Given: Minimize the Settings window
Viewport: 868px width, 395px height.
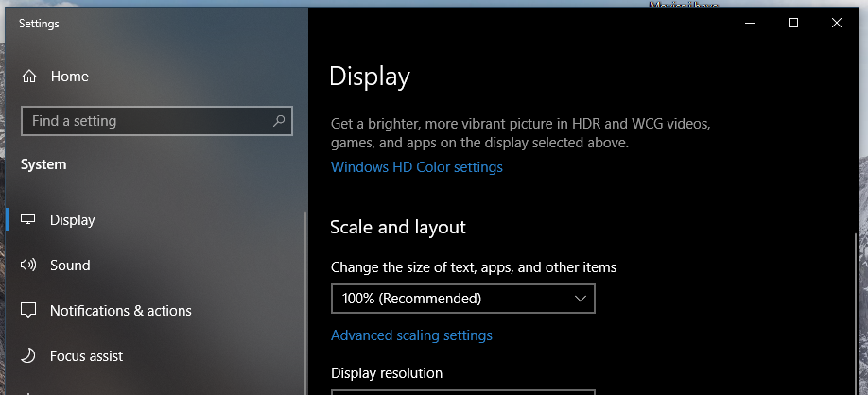Looking at the screenshot, I should (x=750, y=23).
